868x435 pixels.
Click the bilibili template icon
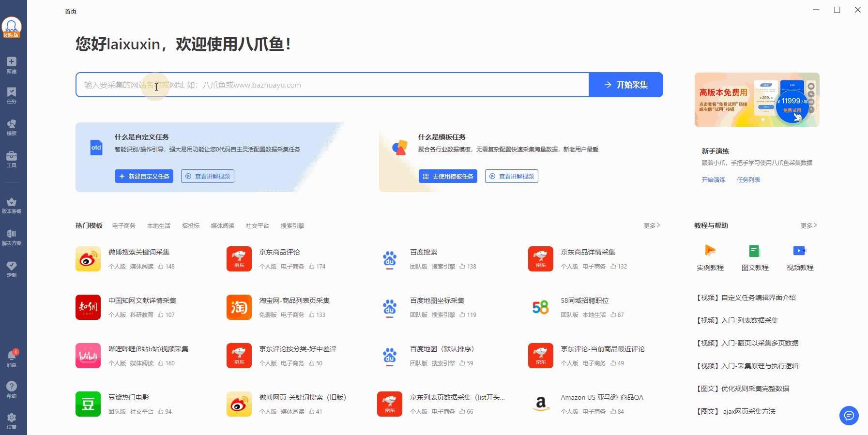click(x=88, y=356)
